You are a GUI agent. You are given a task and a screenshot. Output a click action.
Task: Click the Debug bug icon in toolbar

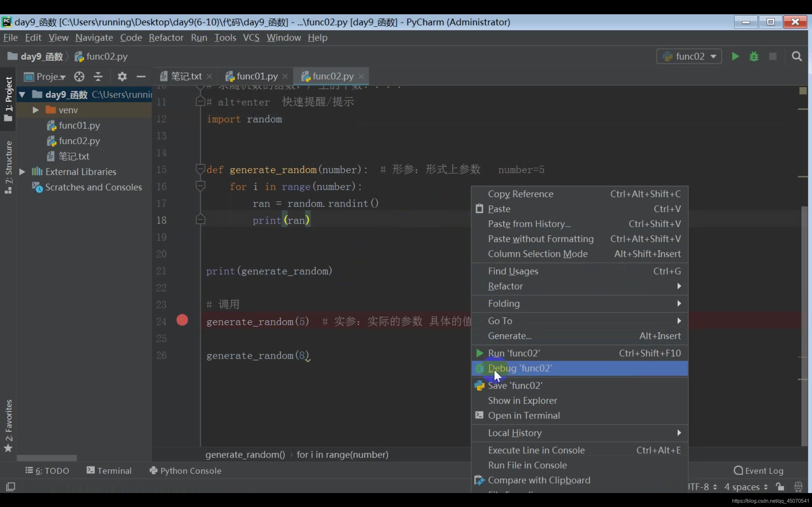point(754,56)
